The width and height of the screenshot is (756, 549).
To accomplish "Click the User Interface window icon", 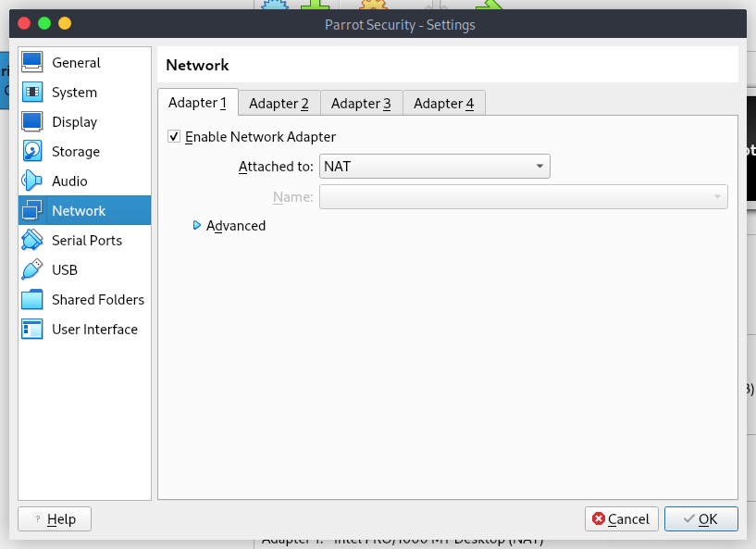I will 32,330.
